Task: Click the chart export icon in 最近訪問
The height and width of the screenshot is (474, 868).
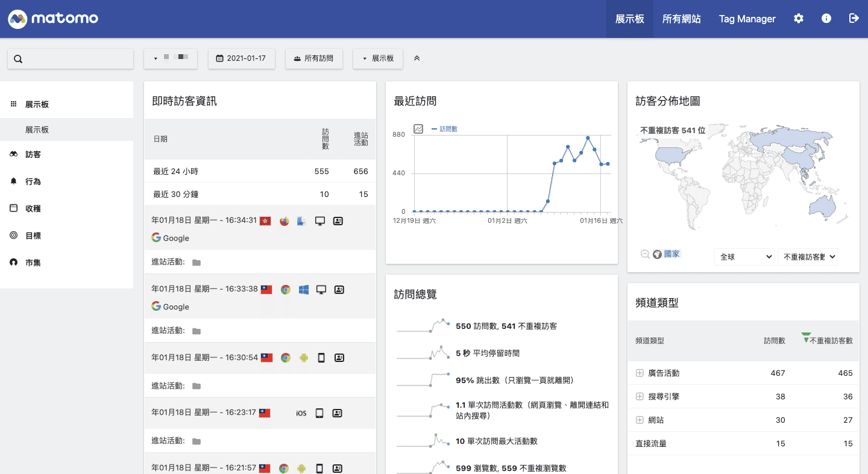Action: tap(418, 129)
